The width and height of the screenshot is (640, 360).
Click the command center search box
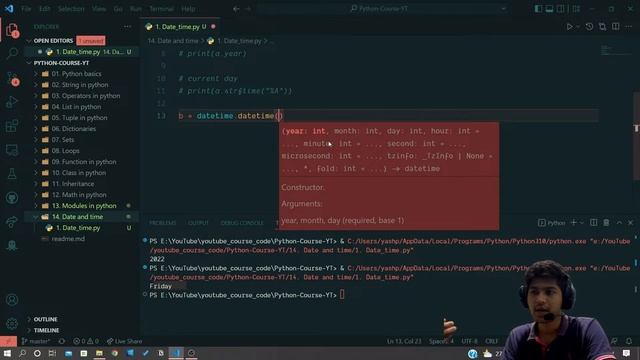tap(382, 9)
